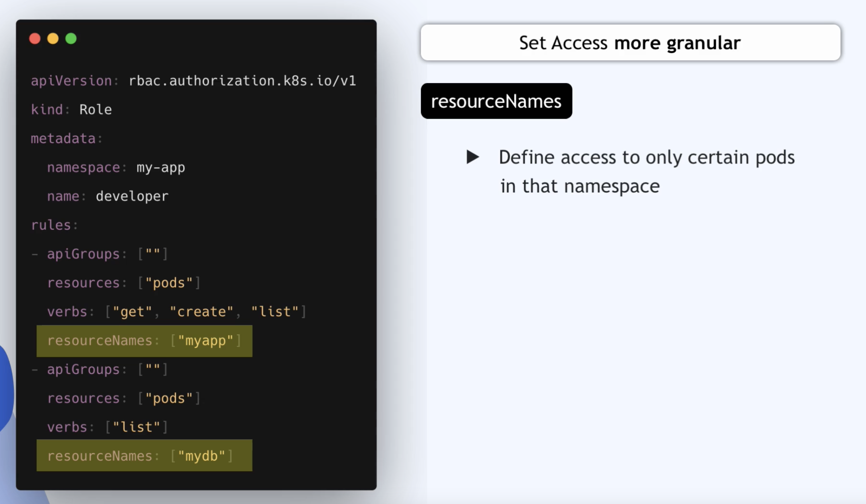Click the Set Access more granular banner

pyautogui.click(x=630, y=43)
